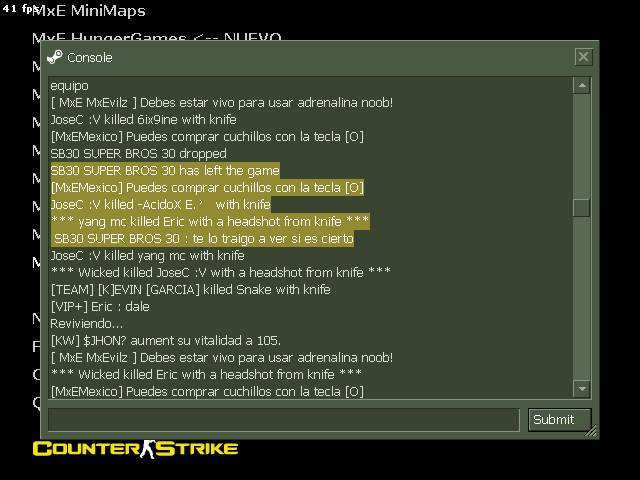The height and width of the screenshot is (480, 640).
Task: Click the 'Console' title text
Action: click(90, 58)
